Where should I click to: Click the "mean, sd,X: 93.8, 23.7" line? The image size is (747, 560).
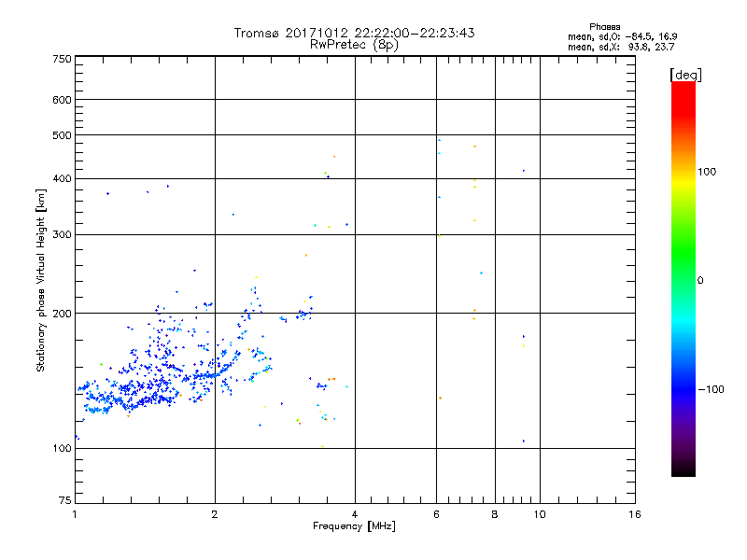pyautogui.click(x=621, y=47)
